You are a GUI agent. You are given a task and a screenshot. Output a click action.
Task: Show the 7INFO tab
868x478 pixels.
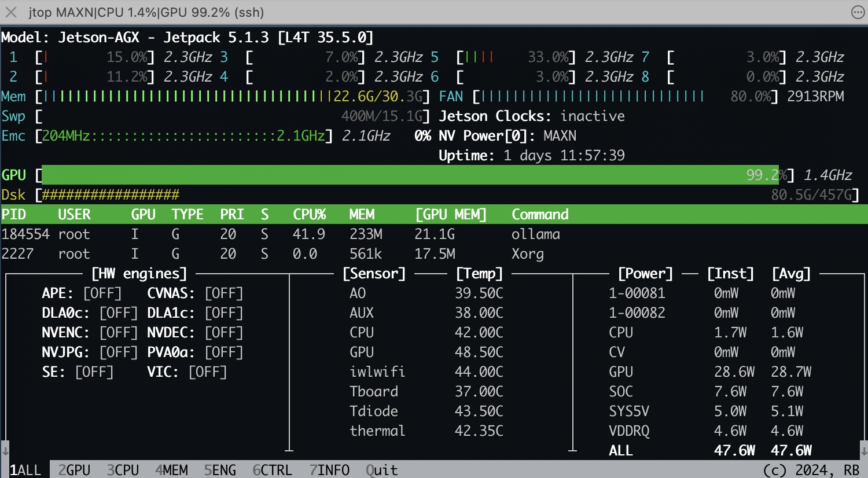pyautogui.click(x=329, y=470)
